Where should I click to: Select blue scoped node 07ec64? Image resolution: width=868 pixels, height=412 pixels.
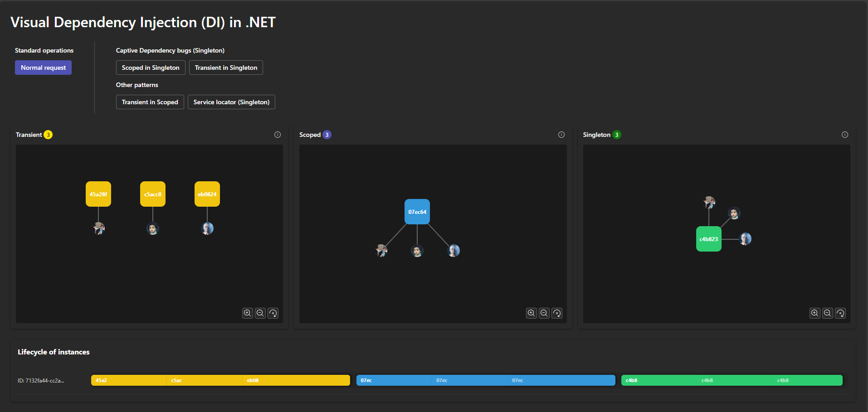pyautogui.click(x=417, y=212)
